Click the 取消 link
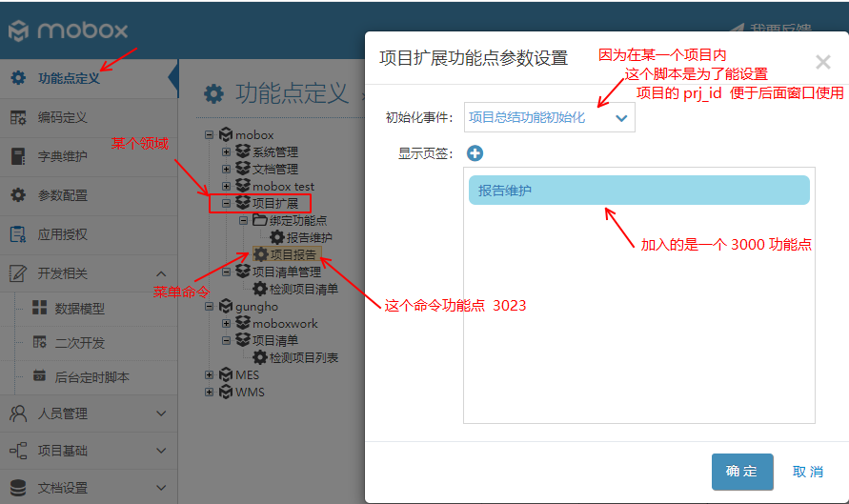This screenshot has width=849, height=504. pyautogui.click(x=807, y=472)
